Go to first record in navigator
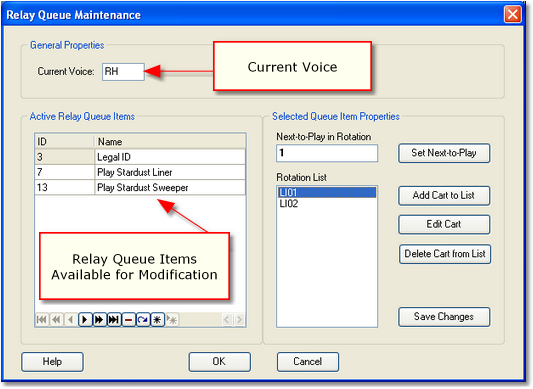Image resolution: width=533 pixels, height=389 pixels. click(x=42, y=320)
